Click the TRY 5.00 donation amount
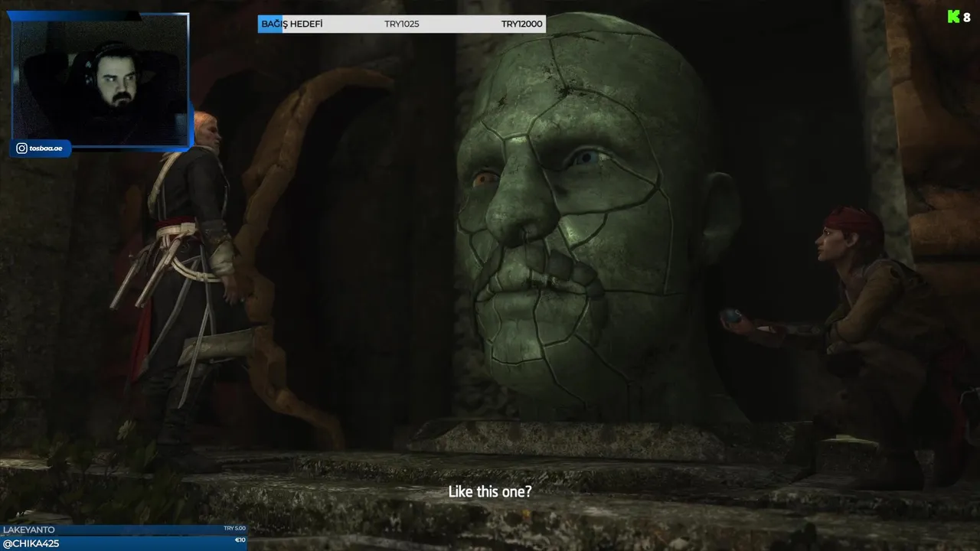Viewport: 980px width, 551px height. click(x=234, y=528)
